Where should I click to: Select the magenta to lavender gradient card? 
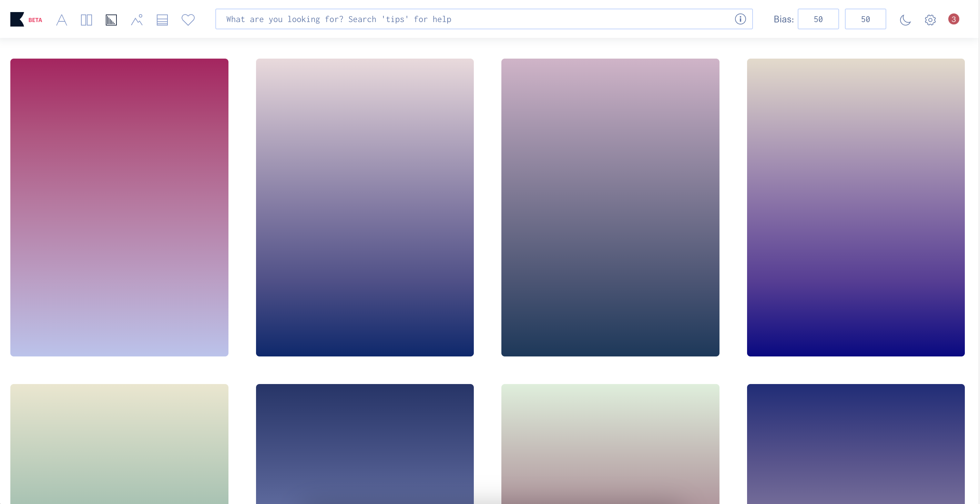tap(119, 208)
